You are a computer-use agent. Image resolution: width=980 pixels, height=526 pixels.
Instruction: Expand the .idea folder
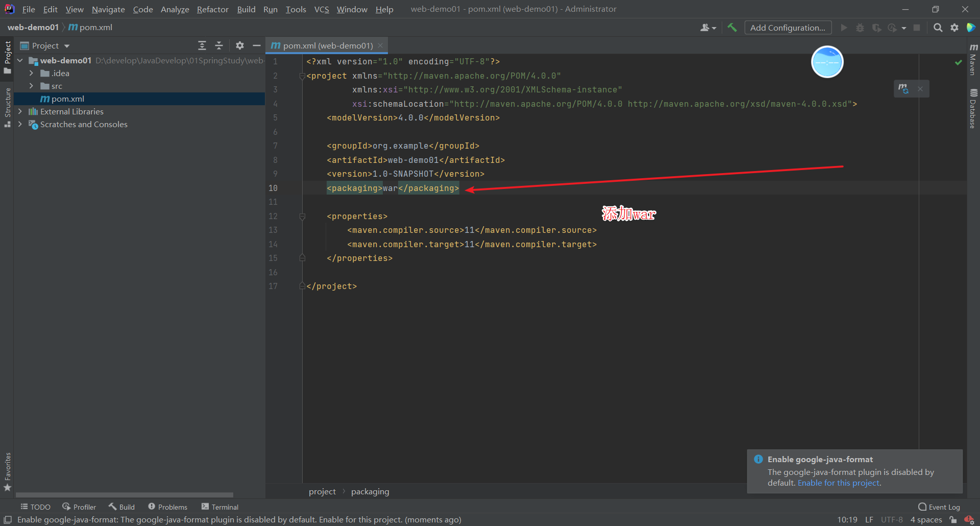point(31,73)
